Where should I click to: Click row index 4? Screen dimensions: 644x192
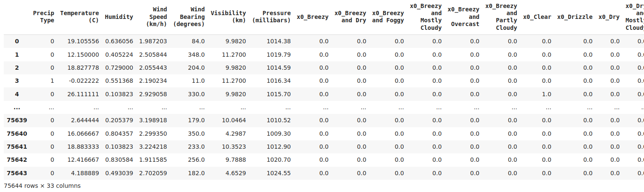[17, 94]
